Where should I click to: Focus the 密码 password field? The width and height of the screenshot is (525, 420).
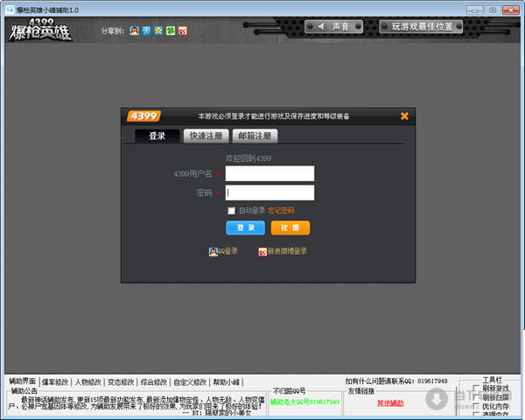(x=269, y=192)
